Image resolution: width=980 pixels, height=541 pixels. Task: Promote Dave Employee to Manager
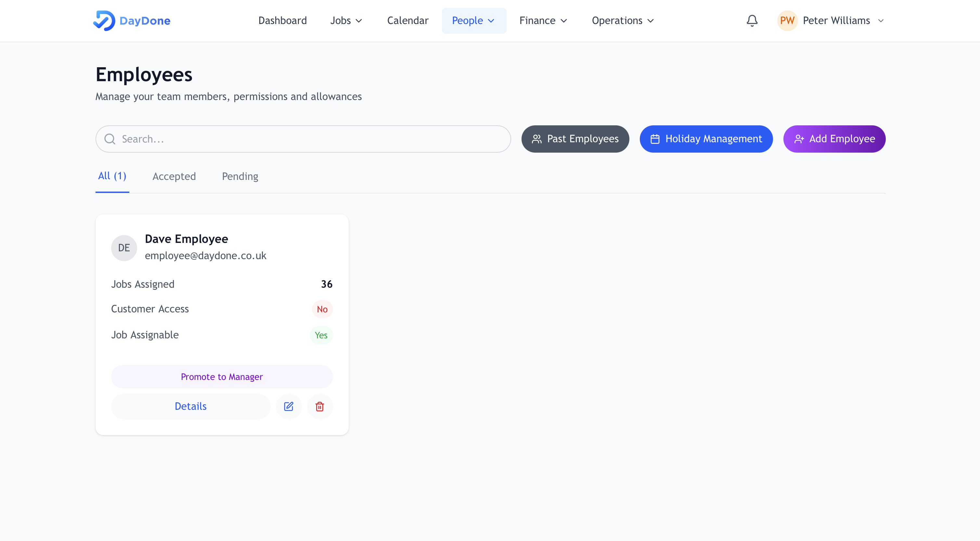tap(222, 377)
